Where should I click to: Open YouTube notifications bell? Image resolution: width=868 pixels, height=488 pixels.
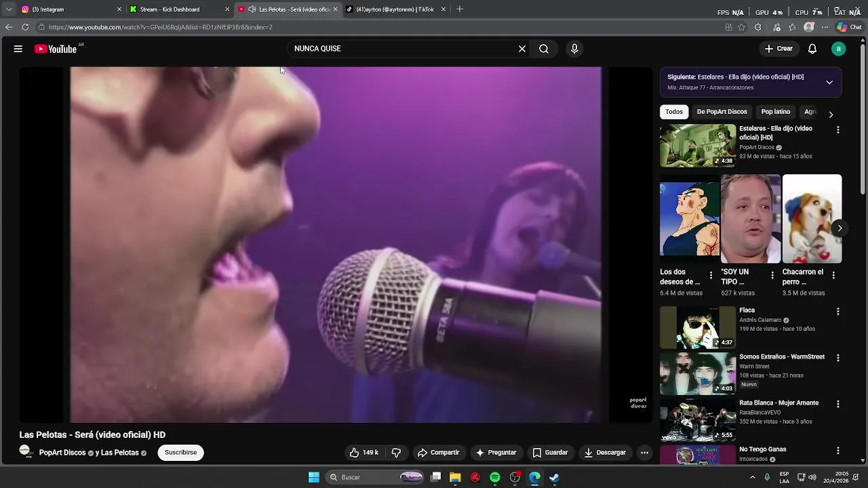(x=812, y=49)
